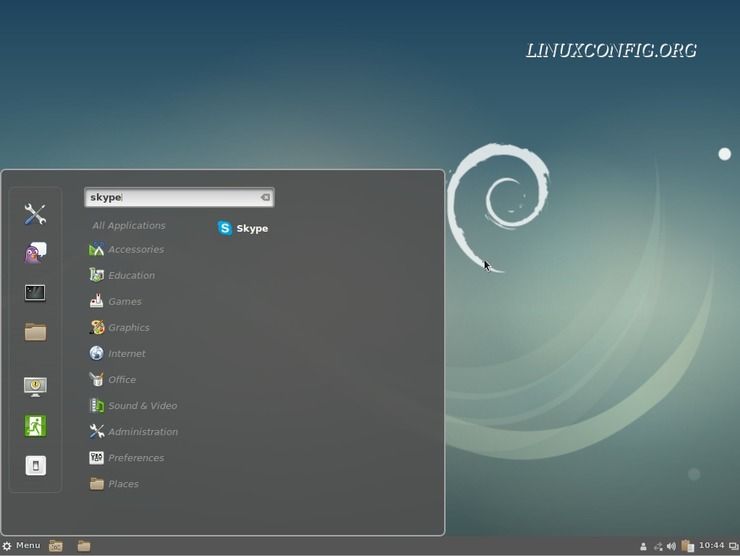
Task: Open System Settings from the favorites sidebar
Action: pyautogui.click(x=35, y=214)
